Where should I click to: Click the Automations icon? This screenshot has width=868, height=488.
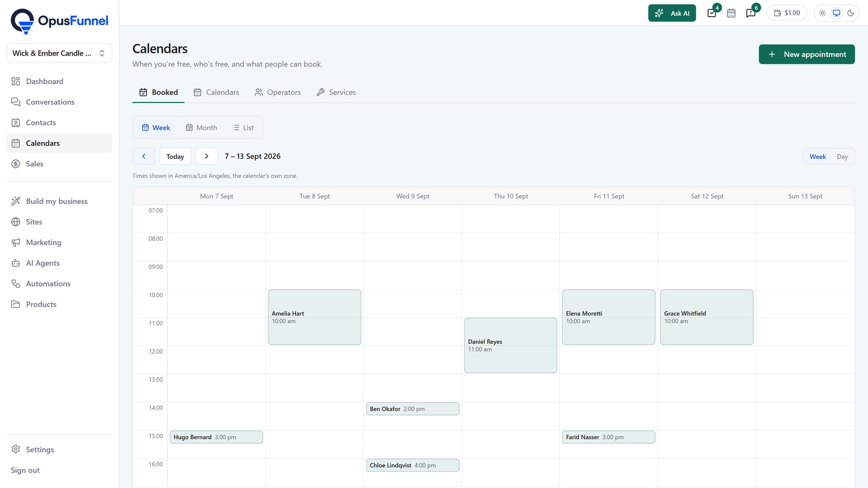coord(16,284)
